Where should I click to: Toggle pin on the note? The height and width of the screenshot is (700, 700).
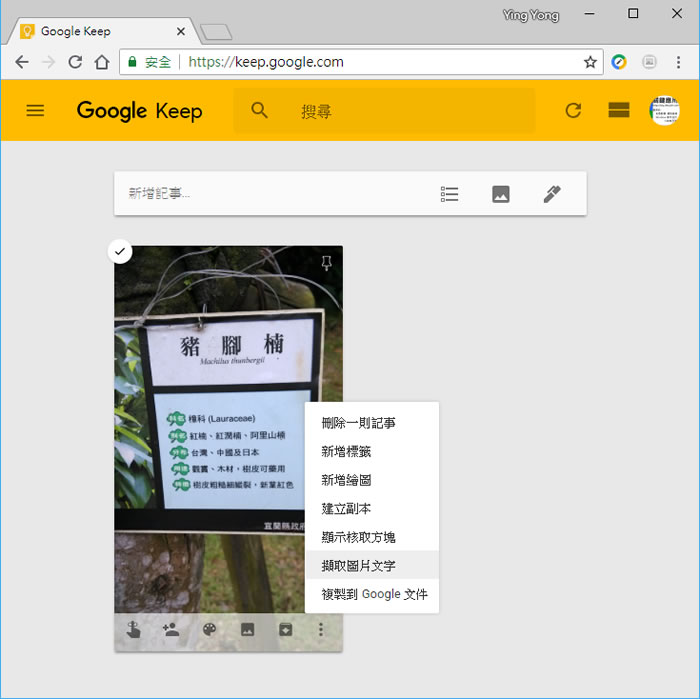[x=326, y=263]
